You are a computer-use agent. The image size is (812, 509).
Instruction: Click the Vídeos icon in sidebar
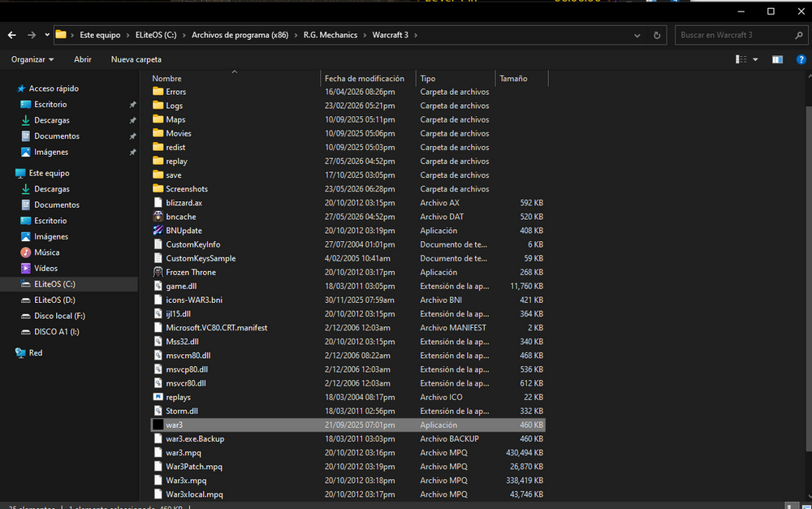click(25, 268)
